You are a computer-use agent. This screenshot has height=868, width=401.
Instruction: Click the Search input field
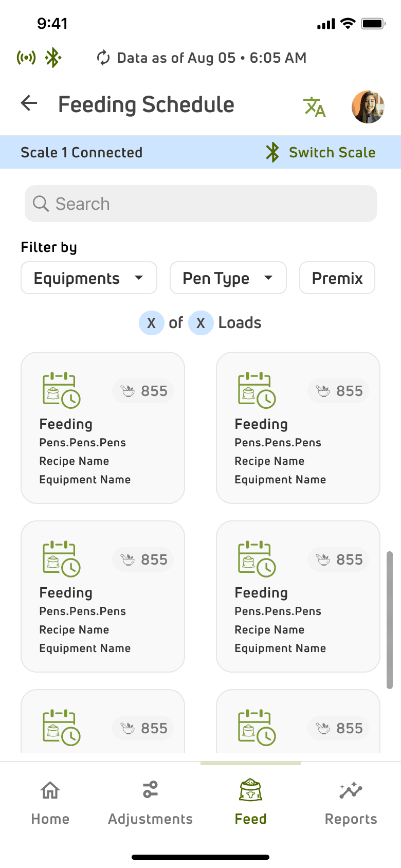[x=206, y=204]
